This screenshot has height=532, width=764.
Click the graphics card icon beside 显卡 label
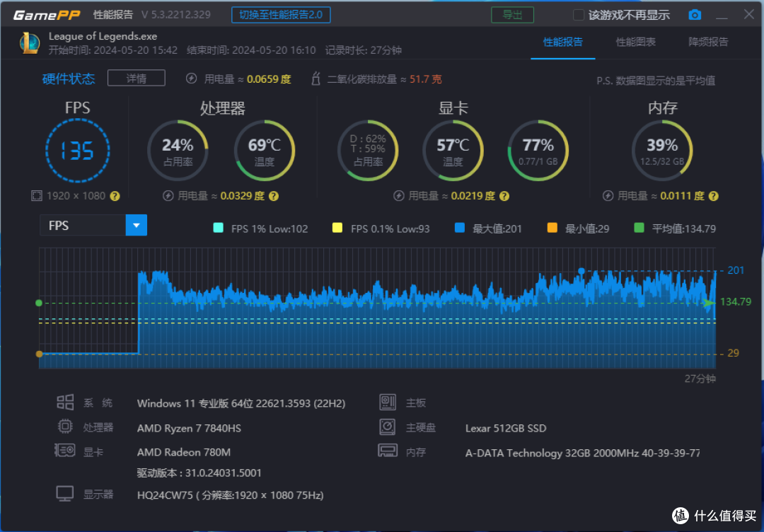pyautogui.click(x=65, y=451)
